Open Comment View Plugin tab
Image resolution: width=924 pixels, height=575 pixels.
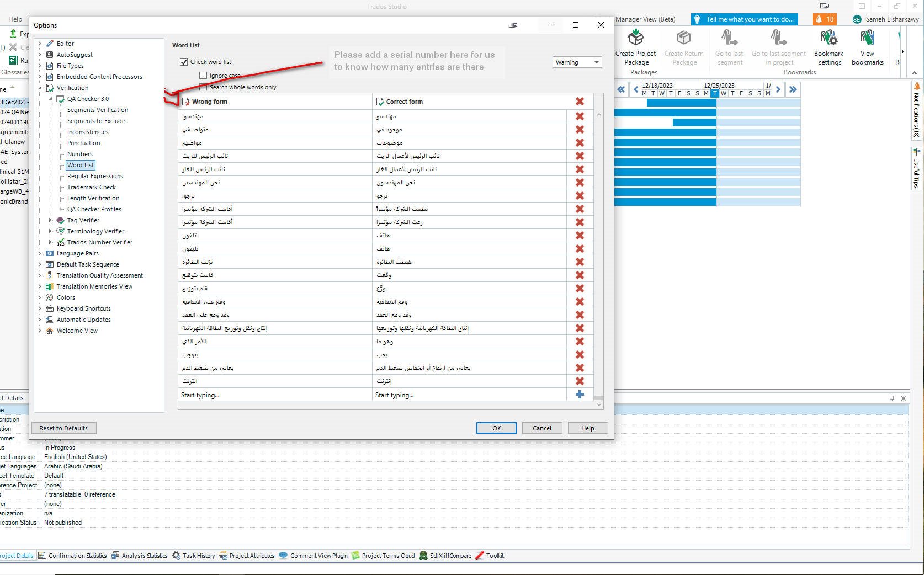(x=314, y=556)
